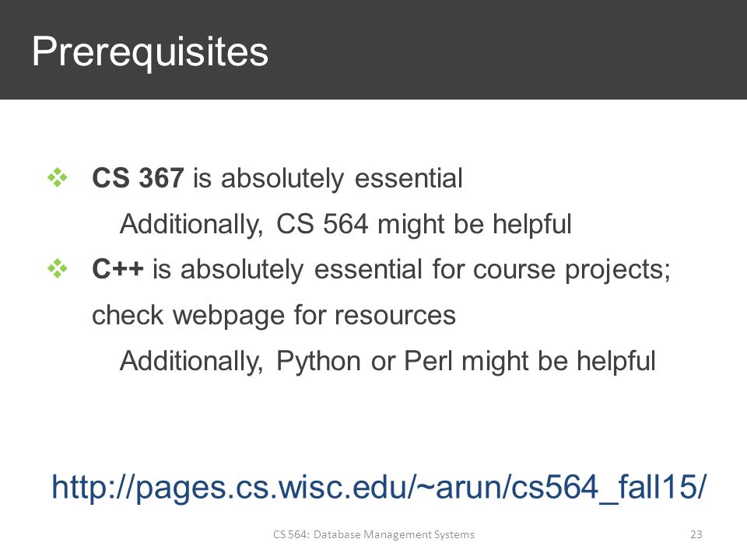The image size is (747, 560).
Task: Select the line 'Additionally, CS 564 might be helpful'
Action: click(345, 224)
